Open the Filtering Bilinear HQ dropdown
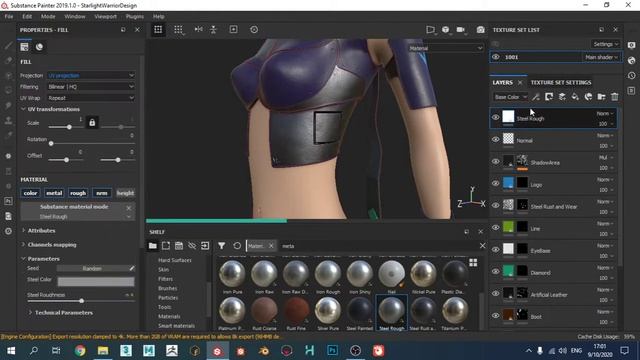This screenshot has width=640, height=360. pyautogui.click(x=91, y=87)
